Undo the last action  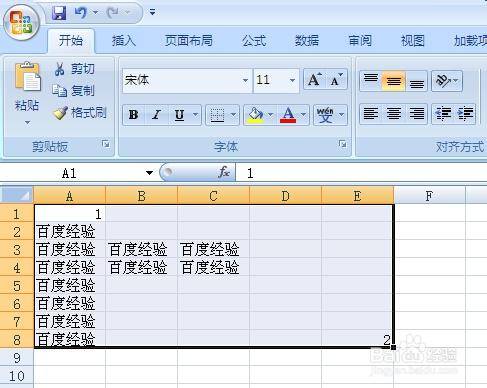(x=80, y=13)
